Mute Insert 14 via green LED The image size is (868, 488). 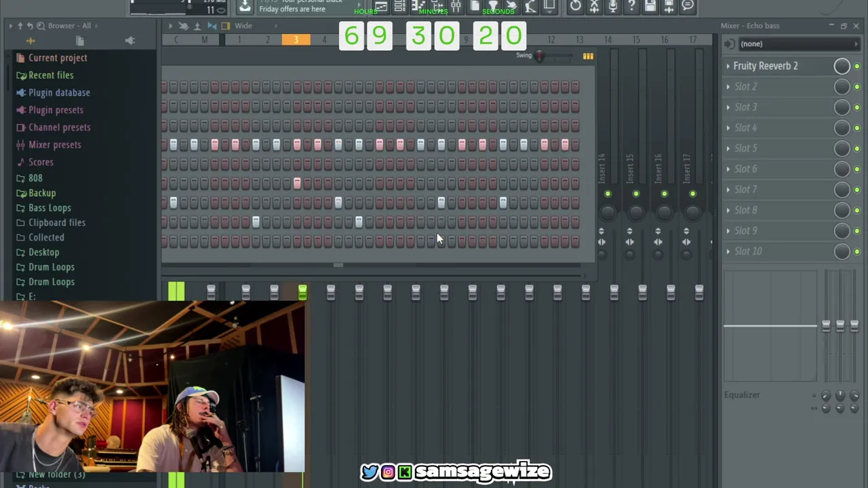point(608,195)
